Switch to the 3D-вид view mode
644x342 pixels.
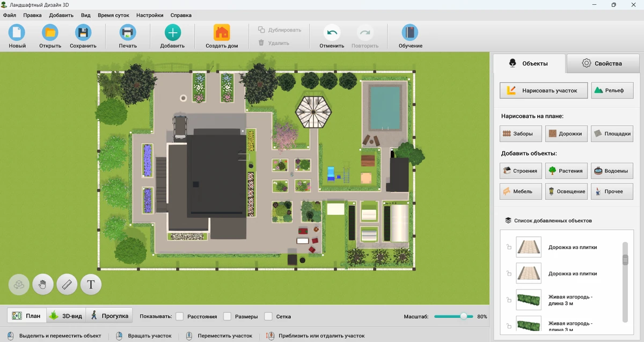66,316
